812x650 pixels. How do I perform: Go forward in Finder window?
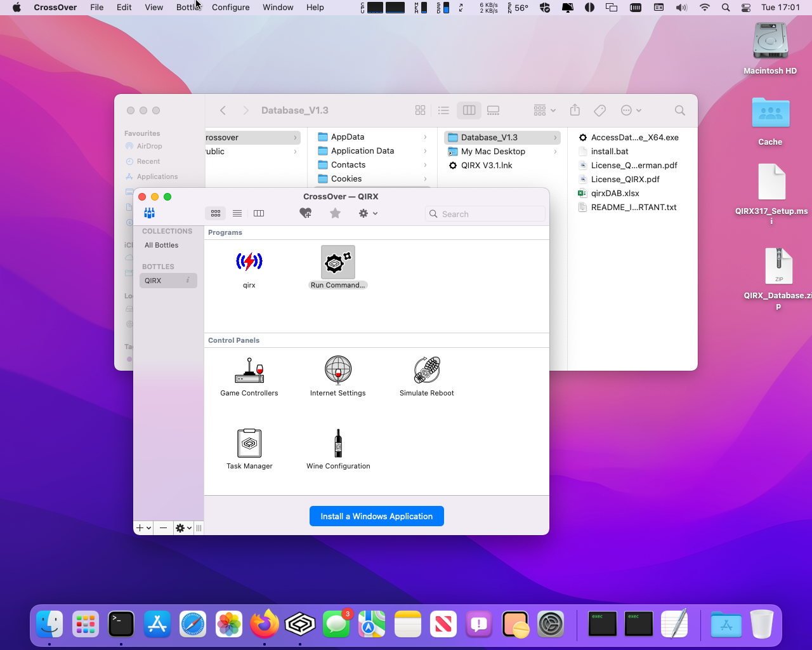[246, 110]
